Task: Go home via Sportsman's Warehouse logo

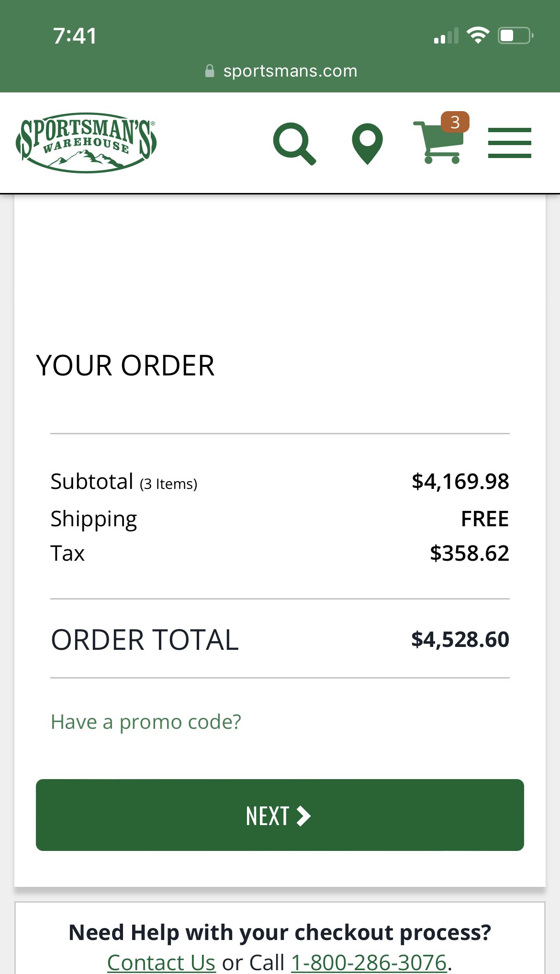Action: click(86, 142)
